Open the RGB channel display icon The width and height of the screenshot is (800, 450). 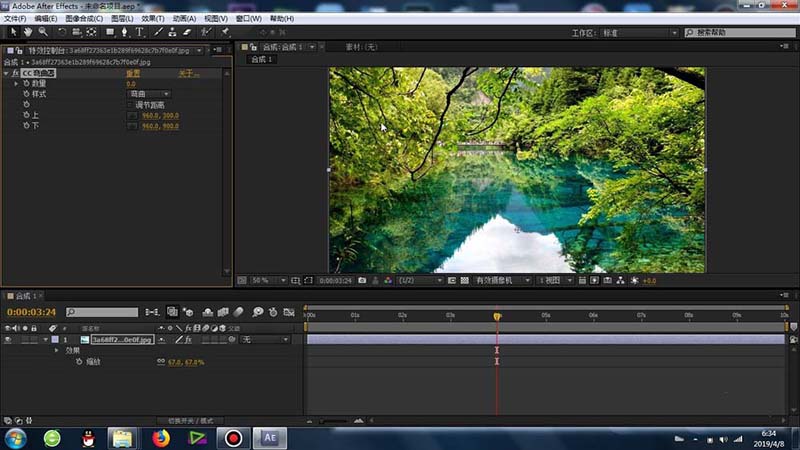(x=388, y=281)
